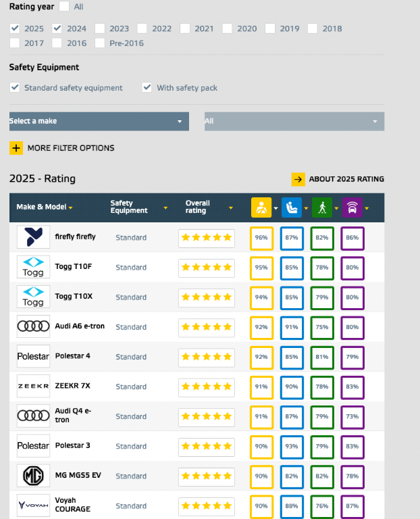This screenshot has height=519, width=420.
Task: Click the blue 93% box for Polestar 3
Action: click(x=292, y=447)
